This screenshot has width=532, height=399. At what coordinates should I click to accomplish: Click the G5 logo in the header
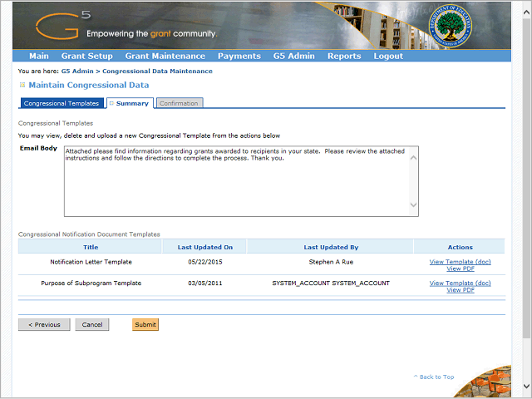coord(63,25)
